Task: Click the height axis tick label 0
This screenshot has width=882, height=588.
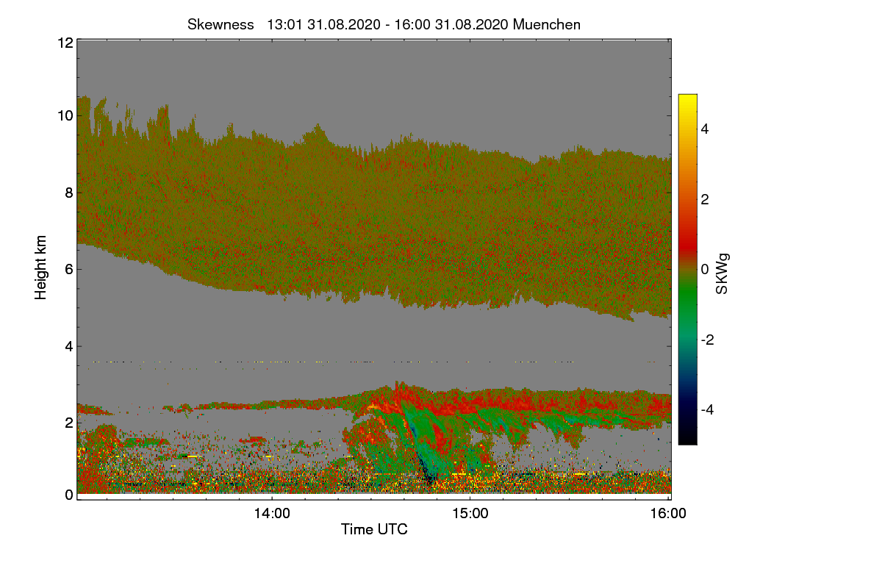Action: (x=69, y=495)
